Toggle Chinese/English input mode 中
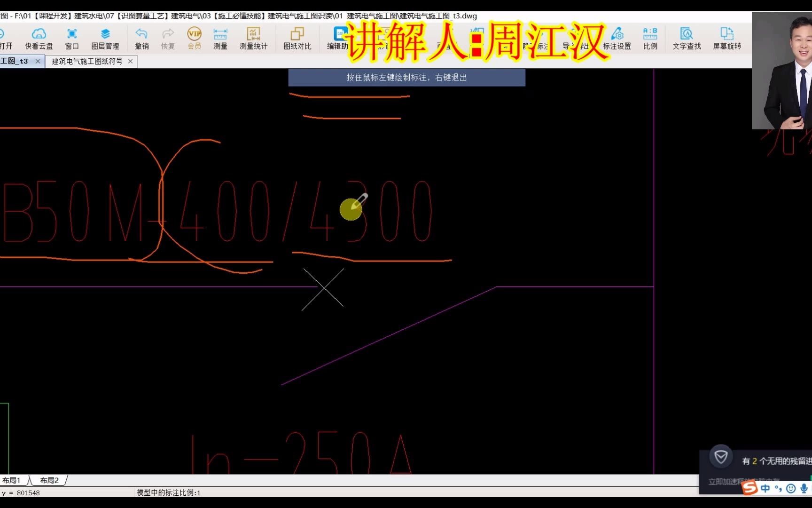 (x=765, y=488)
